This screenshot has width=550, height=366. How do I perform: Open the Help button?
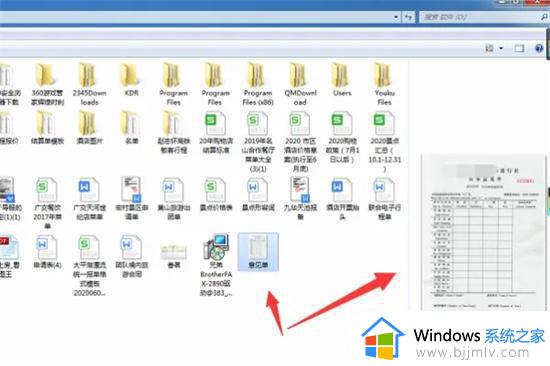click(539, 48)
